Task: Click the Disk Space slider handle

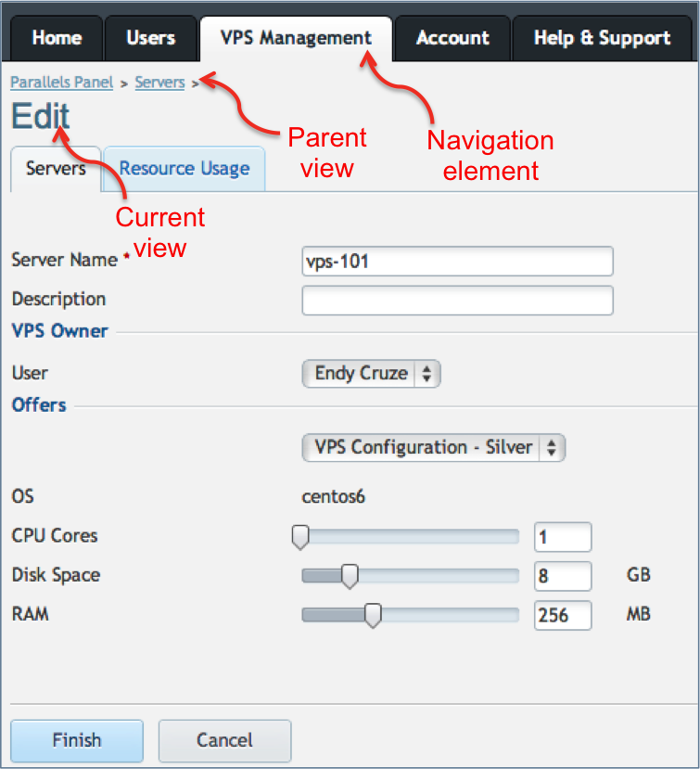Action: pyautogui.click(x=350, y=576)
